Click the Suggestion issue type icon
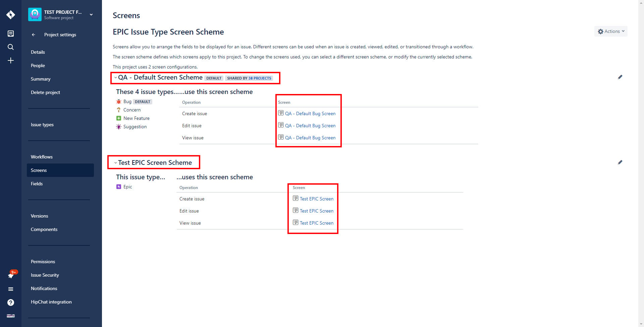This screenshot has width=644, height=327. coord(119,127)
